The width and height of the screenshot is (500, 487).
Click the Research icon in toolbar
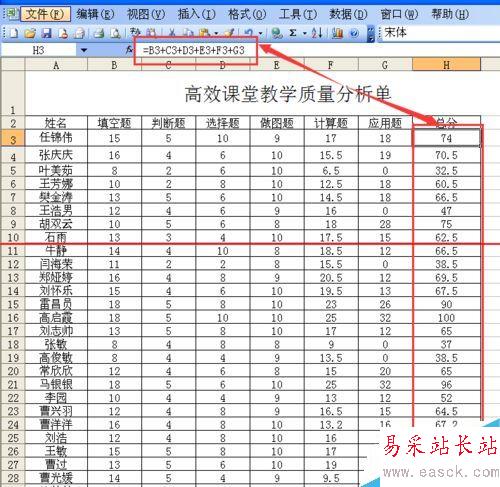pyautogui.click(x=152, y=33)
